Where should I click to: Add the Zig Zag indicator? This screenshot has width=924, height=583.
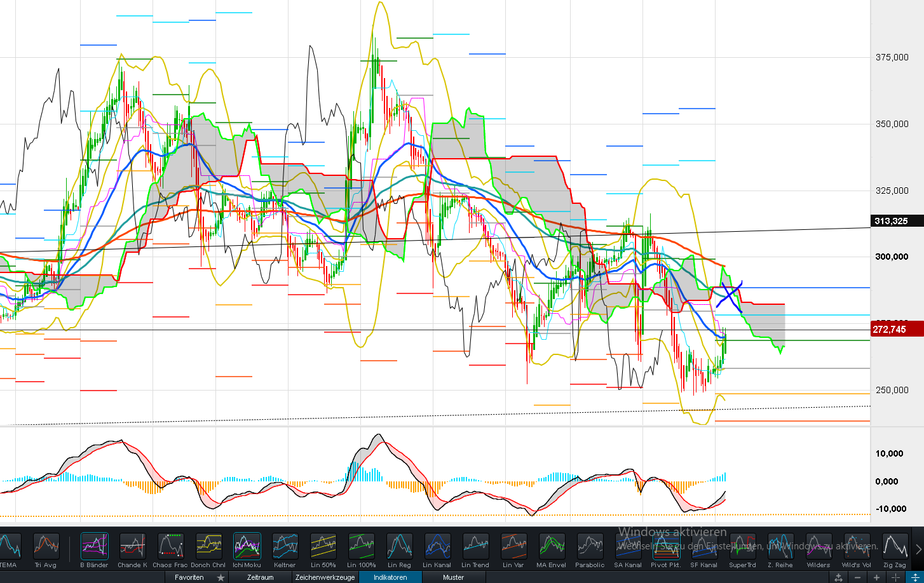point(895,550)
